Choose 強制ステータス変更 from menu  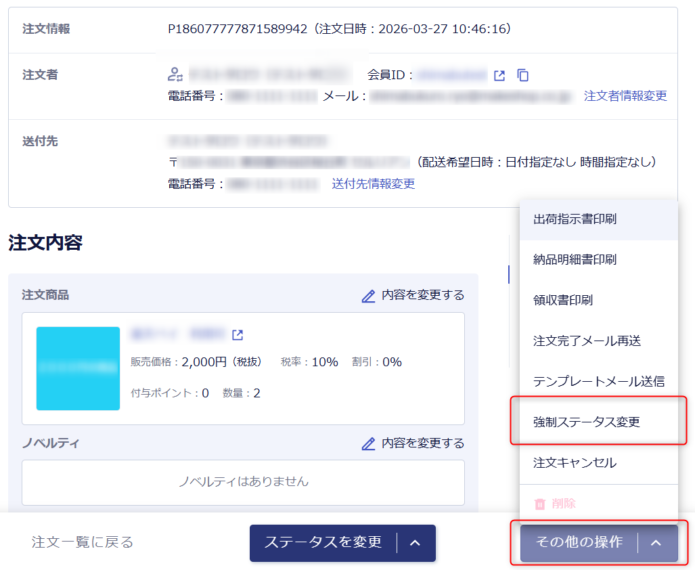586,422
